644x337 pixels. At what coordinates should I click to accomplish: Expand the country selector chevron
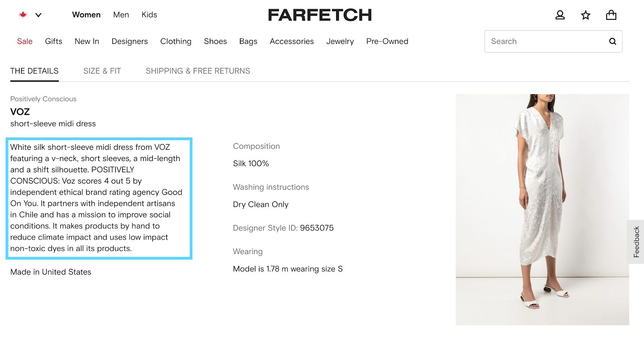tap(38, 15)
